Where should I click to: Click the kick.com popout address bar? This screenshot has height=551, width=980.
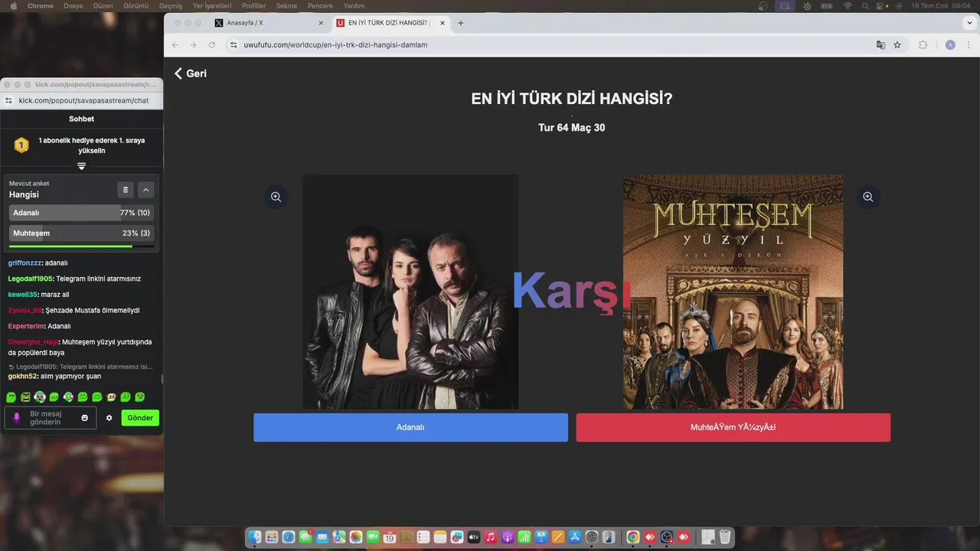pos(83,100)
